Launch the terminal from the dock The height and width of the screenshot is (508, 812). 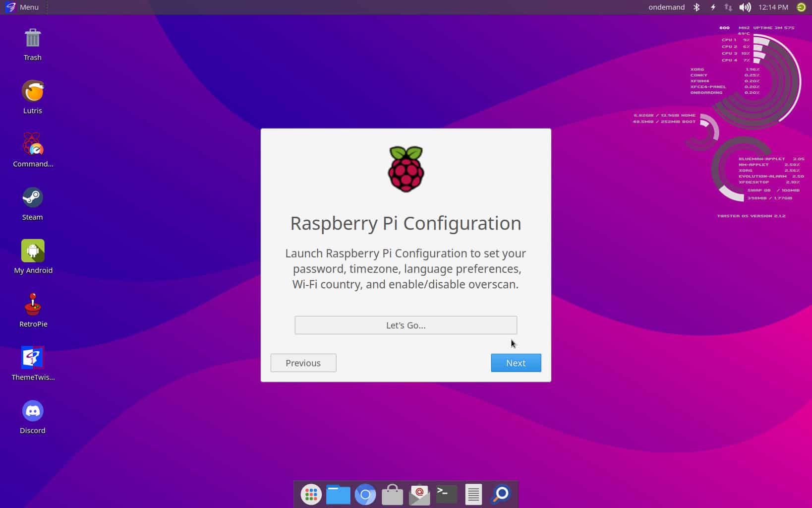pyautogui.click(x=446, y=494)
